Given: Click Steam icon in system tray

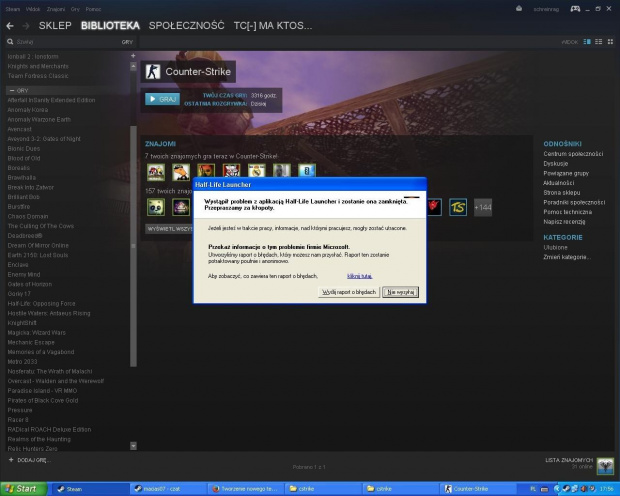Looking at the screenshot, I should (566, 489).
